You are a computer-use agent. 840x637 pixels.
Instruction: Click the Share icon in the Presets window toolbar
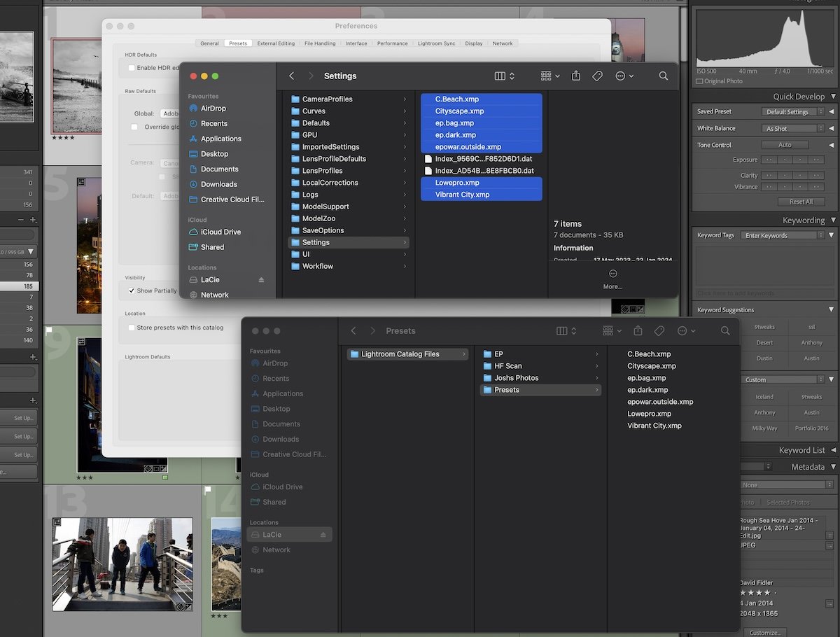(637, 330)
